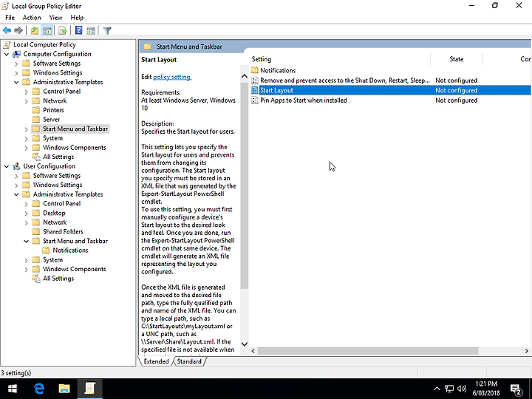
Task: Open File Explorer from the taskbar
Action: (x=64, y=389)
